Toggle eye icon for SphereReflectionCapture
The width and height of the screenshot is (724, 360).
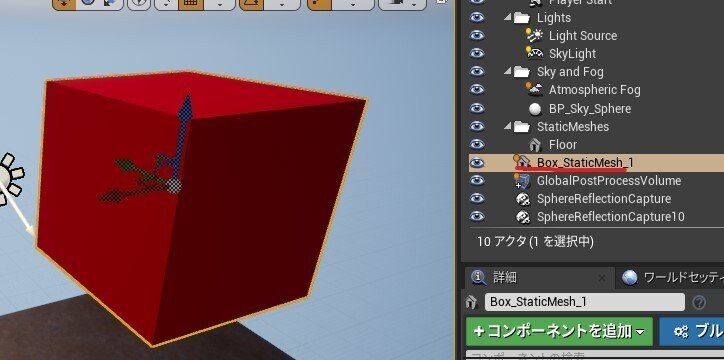477,198
